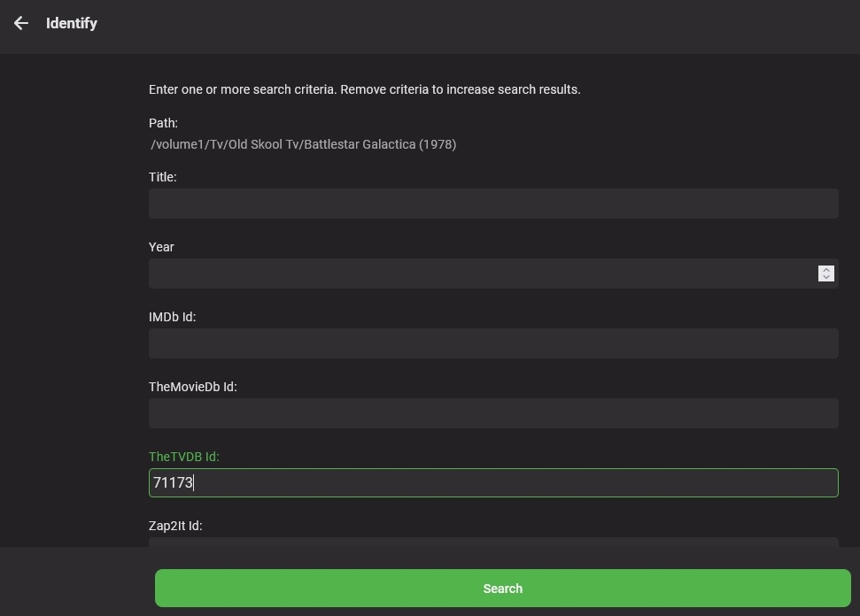Viewport: 860px width, 616px height.
Task: Increase the Year with the up arrow
Action: pyautogui.click(x=826, y=269)
